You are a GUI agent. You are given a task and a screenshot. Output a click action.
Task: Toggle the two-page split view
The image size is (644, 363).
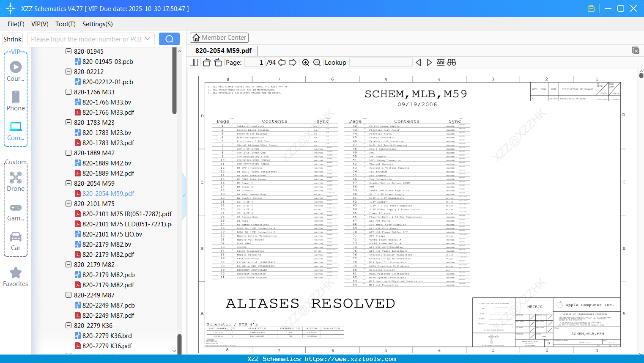194,63
